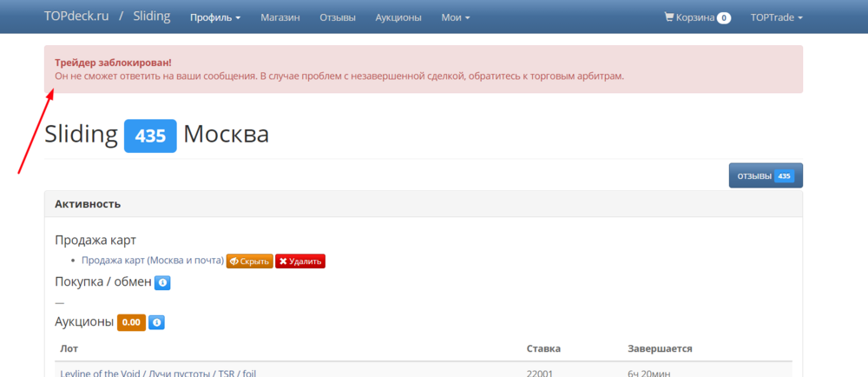868x377 pixels.
Task: Click the Активность panel heading
Action: pos(88,204)
